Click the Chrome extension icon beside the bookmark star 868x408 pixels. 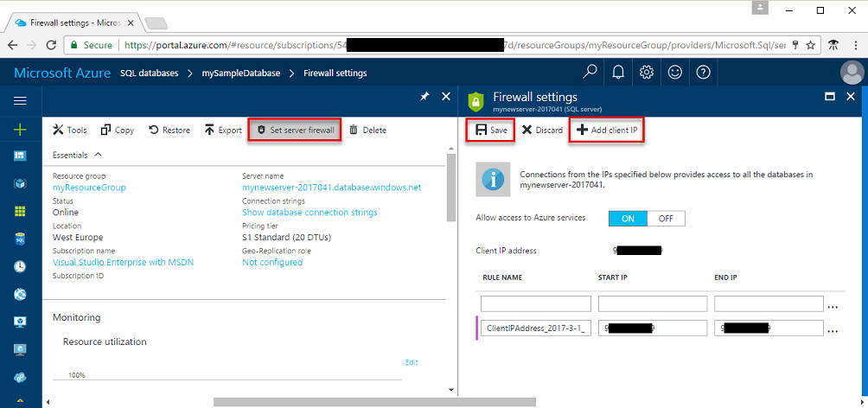point(832,46)
